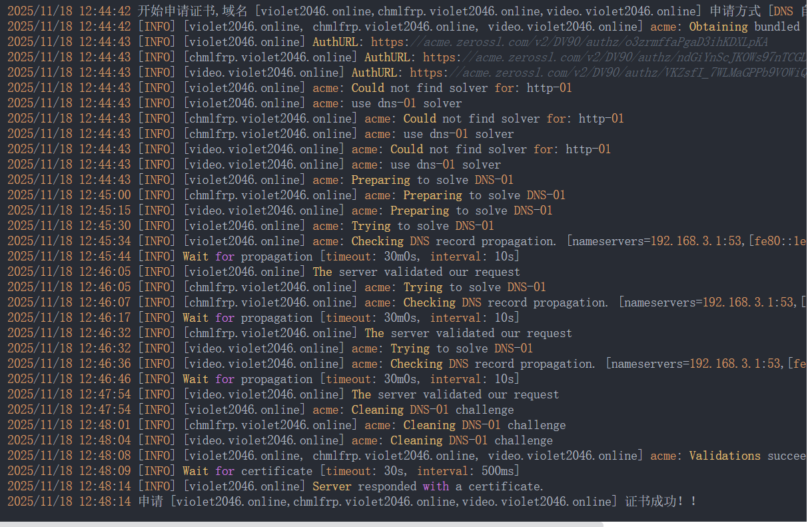The height and width of the screenshot is (527, 812).
Task: Click "Trying to solve DNS-01" at 12:45:30
Action: (x=422, y=226)
